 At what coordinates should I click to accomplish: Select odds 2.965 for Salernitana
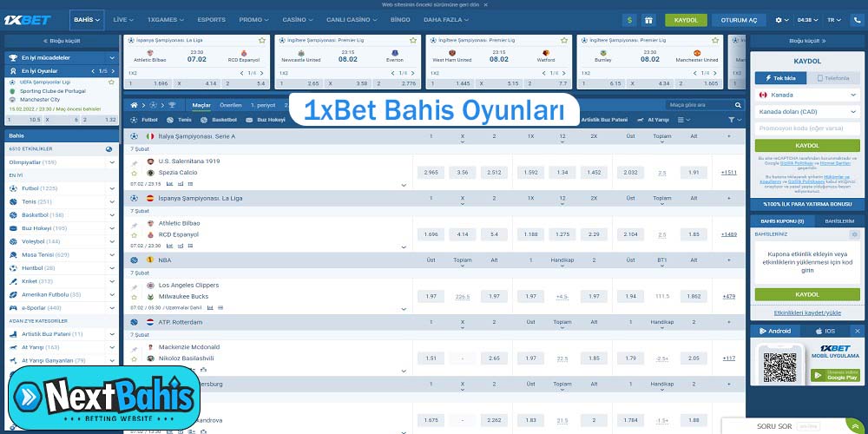[x=431, y=173]
